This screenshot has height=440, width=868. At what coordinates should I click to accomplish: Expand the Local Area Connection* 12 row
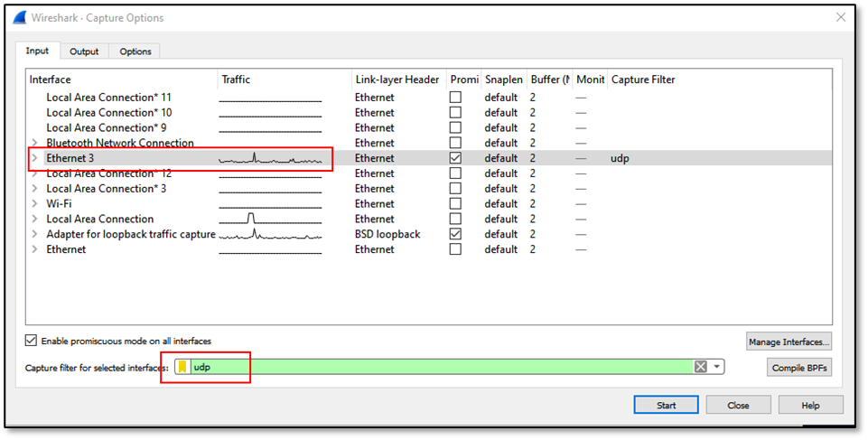(x=34, y=173)
